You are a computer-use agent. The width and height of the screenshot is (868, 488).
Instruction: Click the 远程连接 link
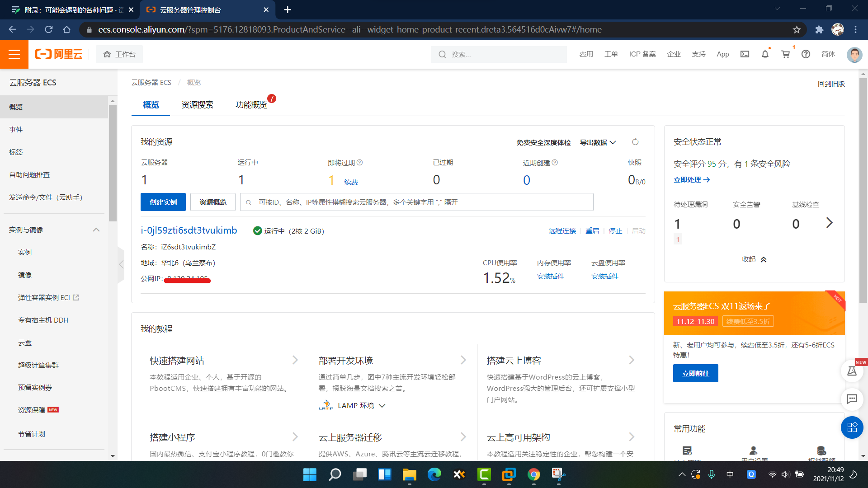pyautogui.click(x=562, y=231)
